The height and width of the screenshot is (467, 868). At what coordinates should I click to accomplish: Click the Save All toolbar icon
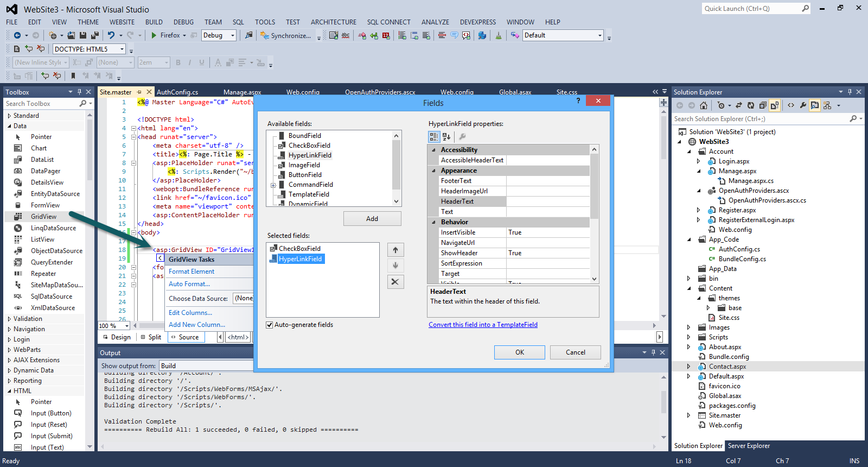click(94, 35)
